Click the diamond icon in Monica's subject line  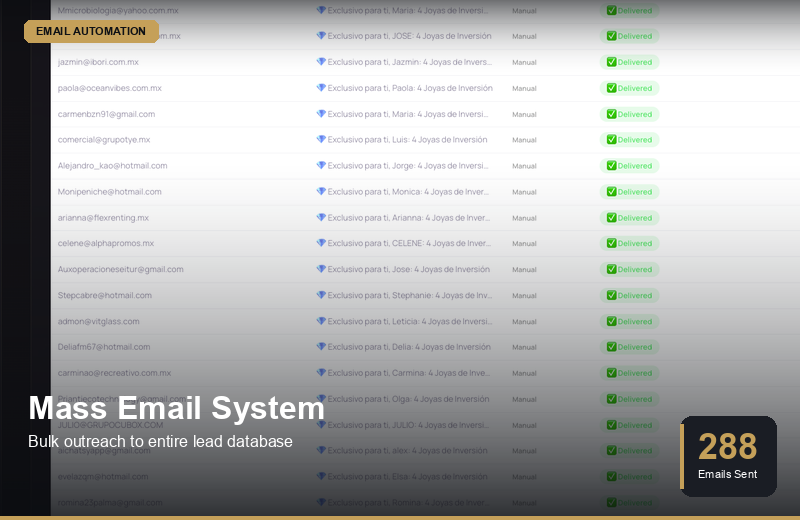321,192
